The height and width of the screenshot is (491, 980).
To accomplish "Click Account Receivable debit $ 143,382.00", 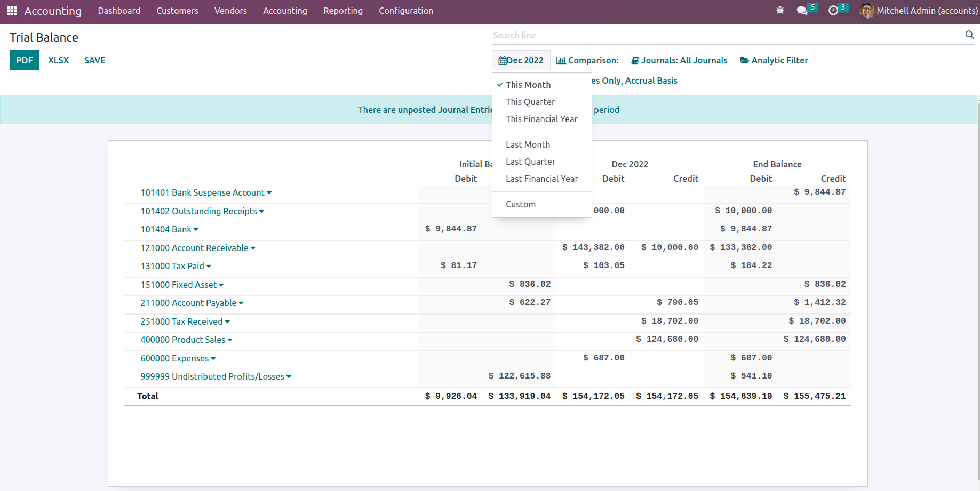I will tap(593, 247).
